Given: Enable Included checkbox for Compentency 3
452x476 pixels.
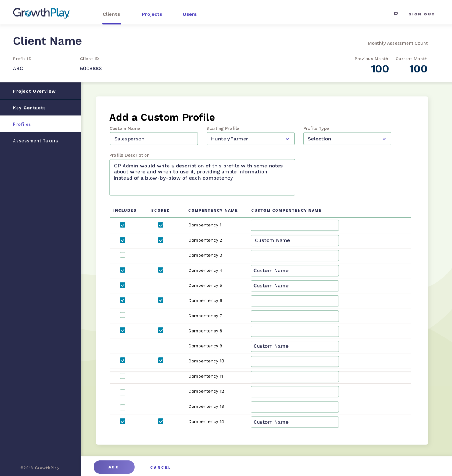Looking at the screenshot, I should pos(123,255).
